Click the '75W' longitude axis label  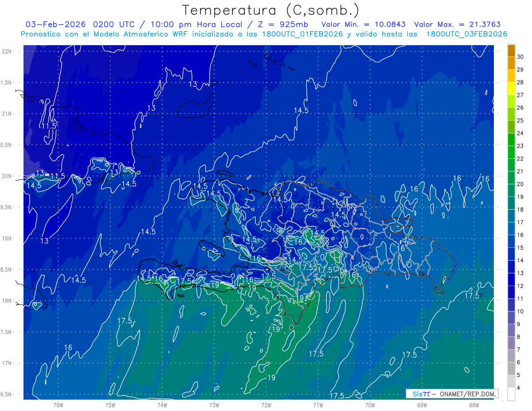(x=110, y=405)
